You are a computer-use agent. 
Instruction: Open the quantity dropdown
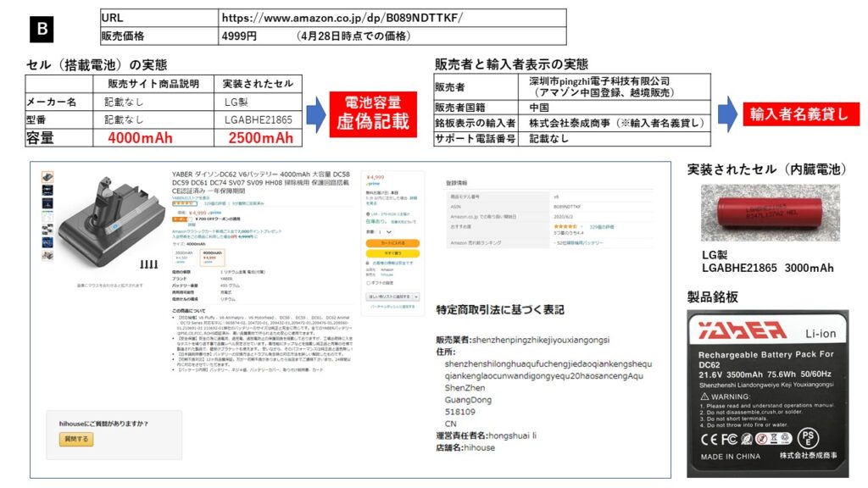point(384,231)
